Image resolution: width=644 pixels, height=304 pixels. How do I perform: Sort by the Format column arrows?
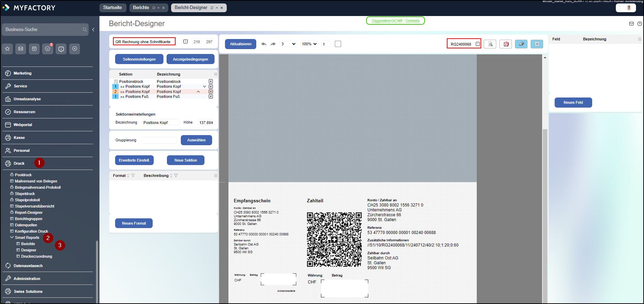click(128, 176)
